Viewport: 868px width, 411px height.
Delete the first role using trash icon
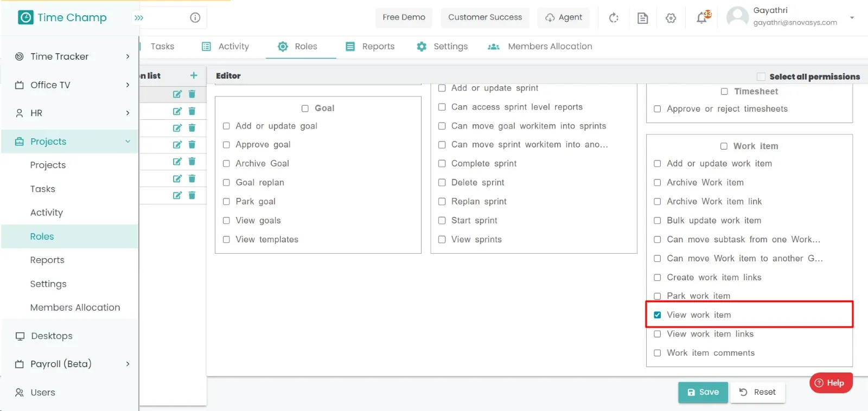pyautogui.click(x=192, y=94)
